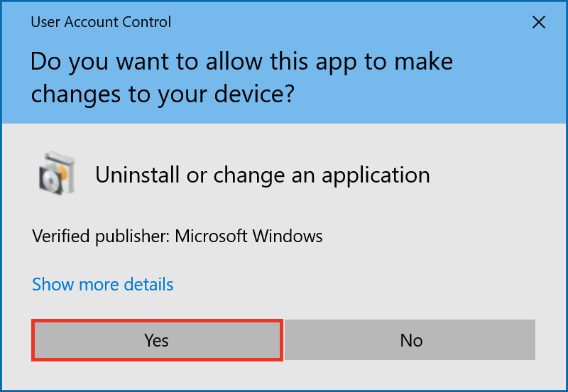Reject the UAC prompt with No
The width and height of the screenshot is (568, 392).
click(x=410, y=340)
